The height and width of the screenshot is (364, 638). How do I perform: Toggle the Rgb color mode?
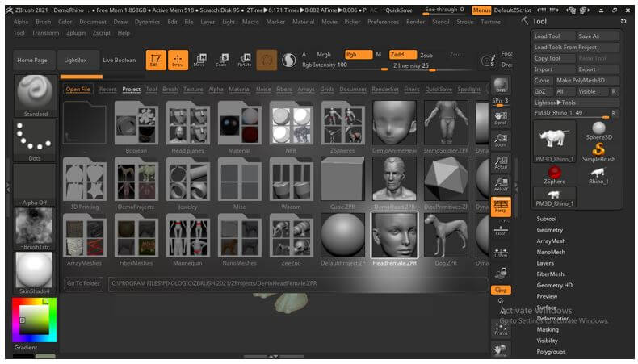pyautogui.click(x=359, y=55)
